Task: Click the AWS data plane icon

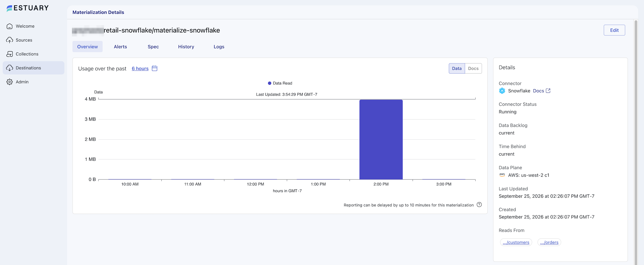Action: tap(502, 175)
